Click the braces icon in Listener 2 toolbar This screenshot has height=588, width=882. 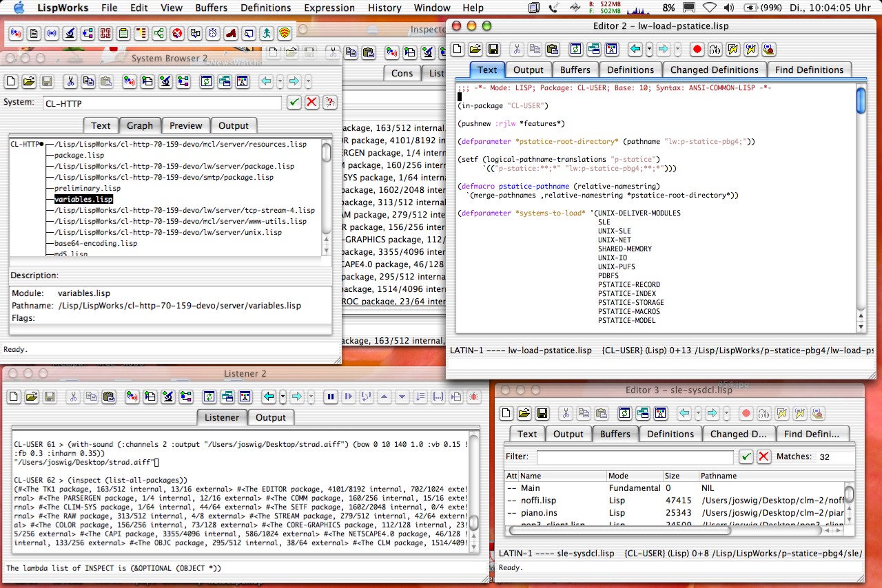438,397
